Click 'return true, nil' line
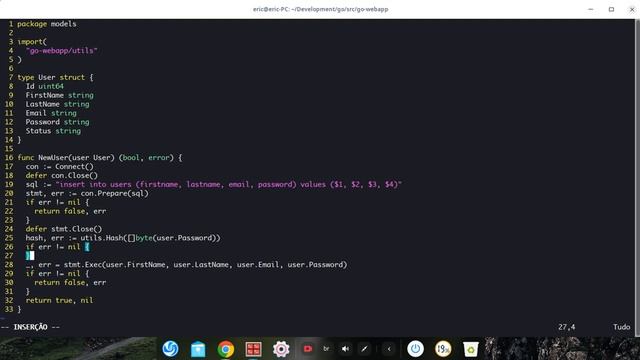This screenshot has width=640, height=360. coord(60,300)
